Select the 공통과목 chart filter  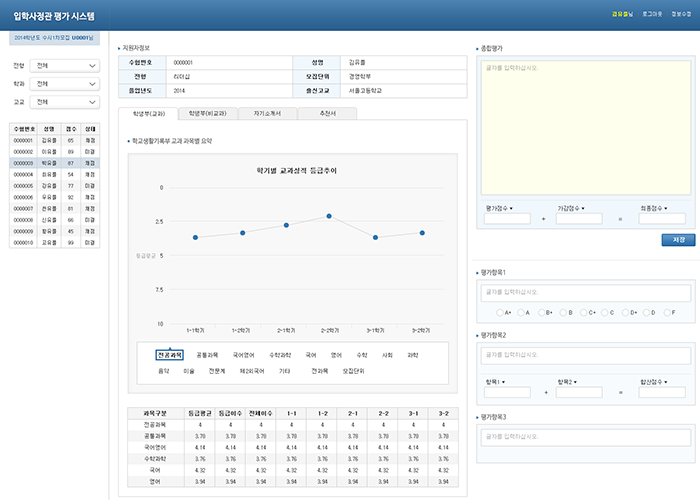(207, 355)
